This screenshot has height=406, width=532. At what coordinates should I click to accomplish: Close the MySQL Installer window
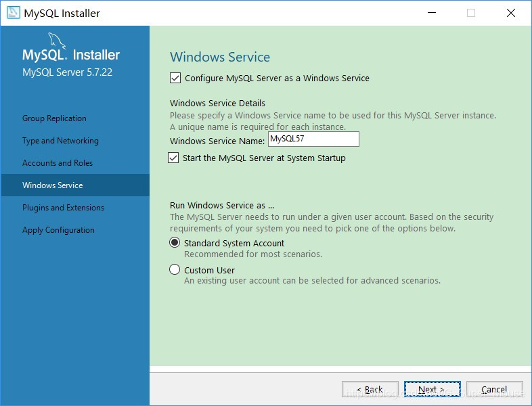(510, 13)
